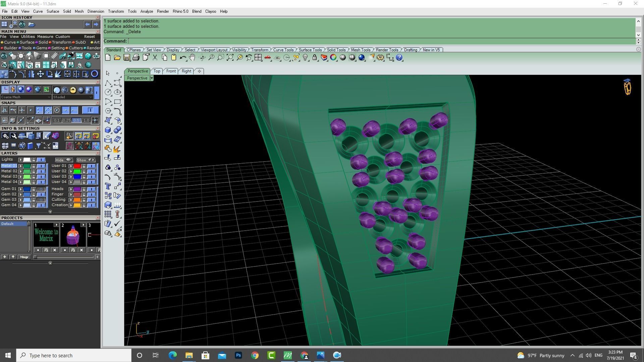Toggle Gem 01 layer on/off switch
The width and height of the screenshot is (644, 362).
point(41,189)
